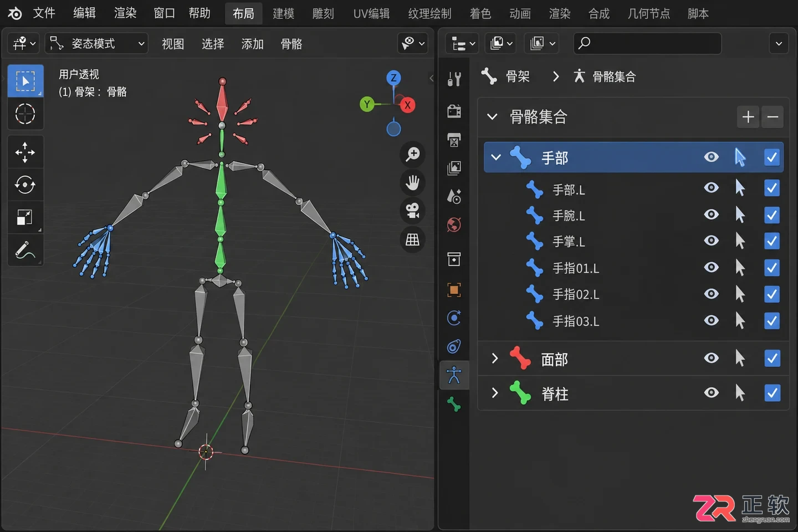Open the Output properties tab
The image size is (798, 532).
454,140
